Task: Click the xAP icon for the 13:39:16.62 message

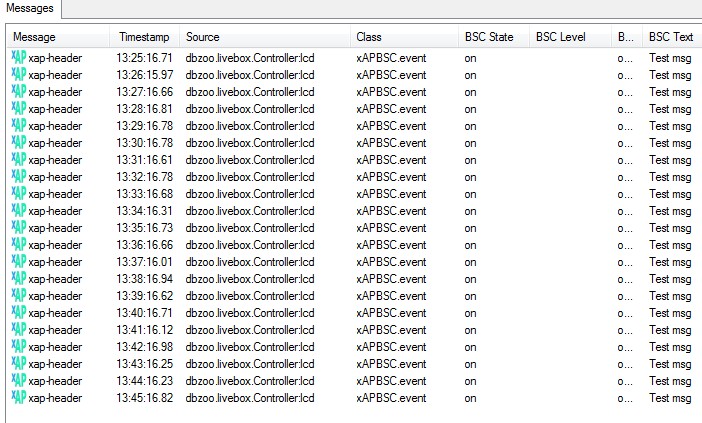Action: coord(19,295)
